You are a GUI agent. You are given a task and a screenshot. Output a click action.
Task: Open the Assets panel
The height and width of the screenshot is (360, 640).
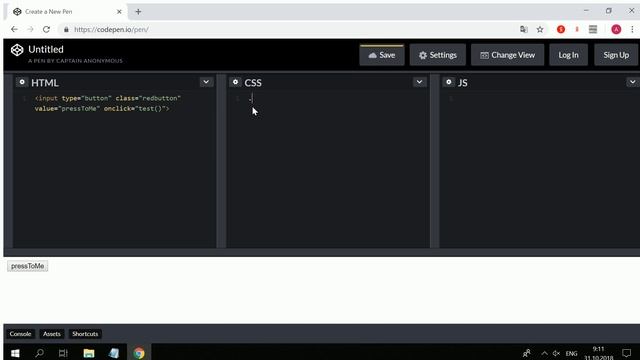point(51,334)
